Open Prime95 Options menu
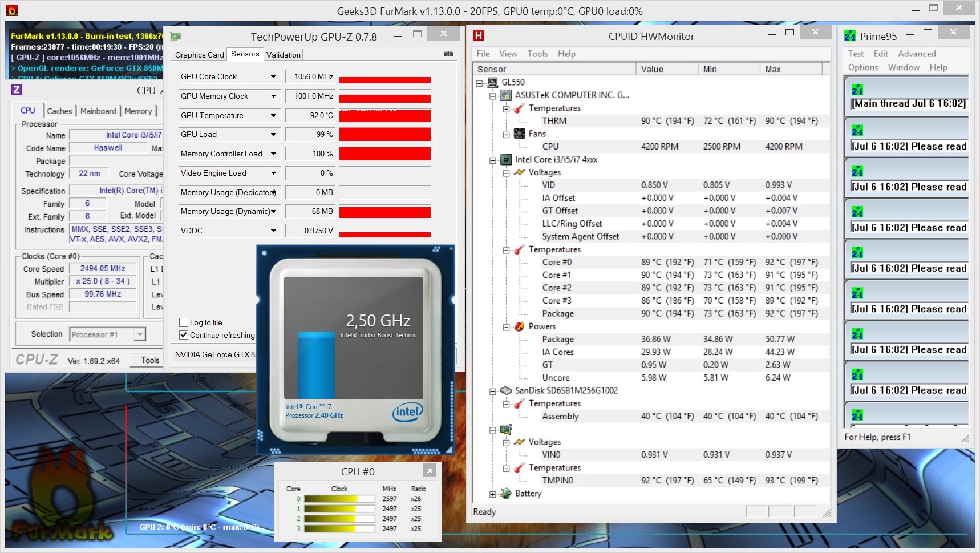The width and height of the screenshot is (980, 553). (x=863, y=67)
